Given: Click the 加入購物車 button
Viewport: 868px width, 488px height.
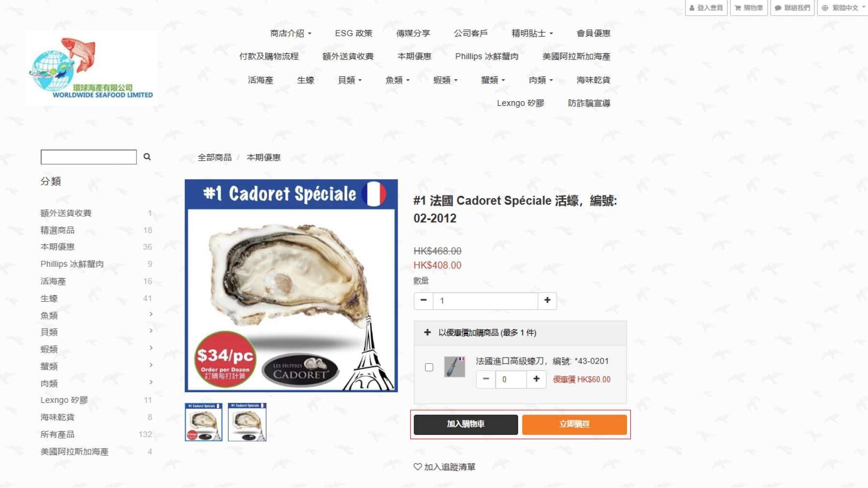Looking at the screenshot, I should click(465, 424).
